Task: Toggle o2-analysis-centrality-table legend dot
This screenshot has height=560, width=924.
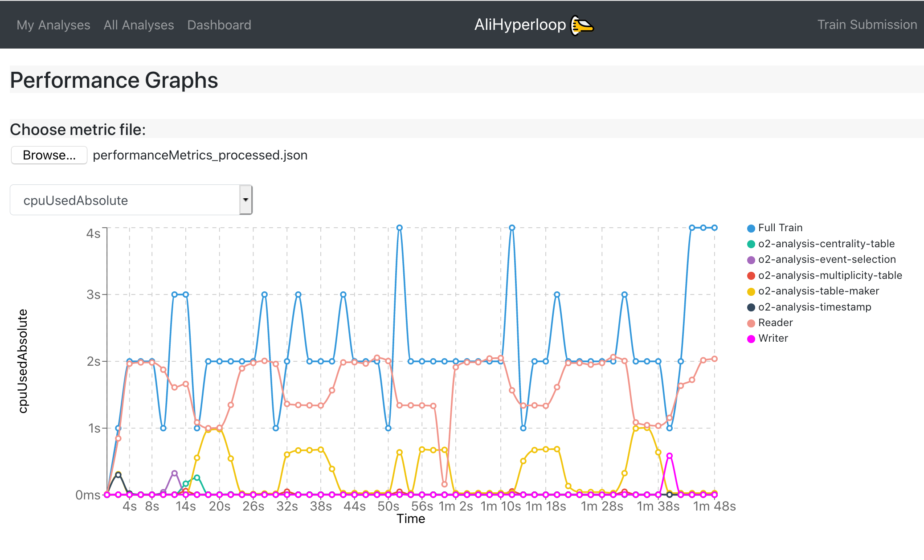Action: 751,244
